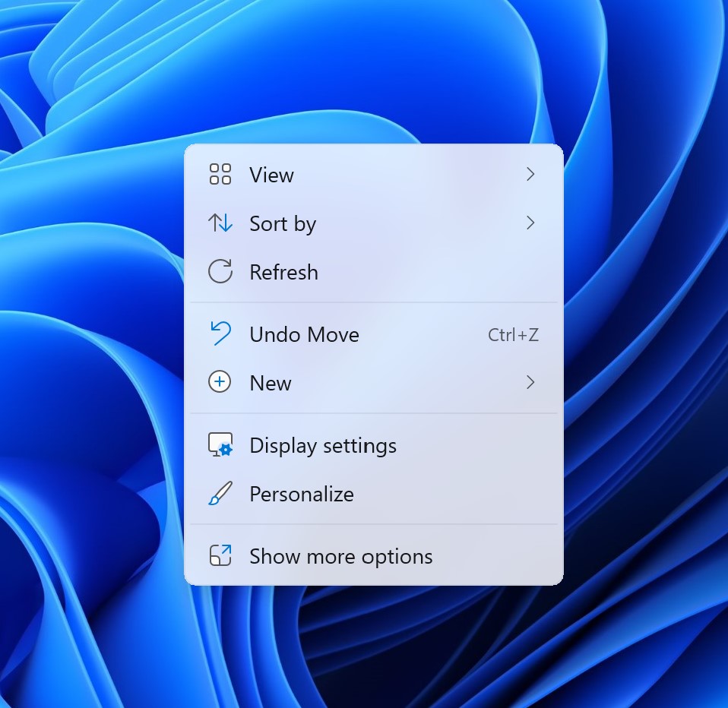Click the Show more options icon
This screenshot has height=708, width=728.
[x=220, y=555]
